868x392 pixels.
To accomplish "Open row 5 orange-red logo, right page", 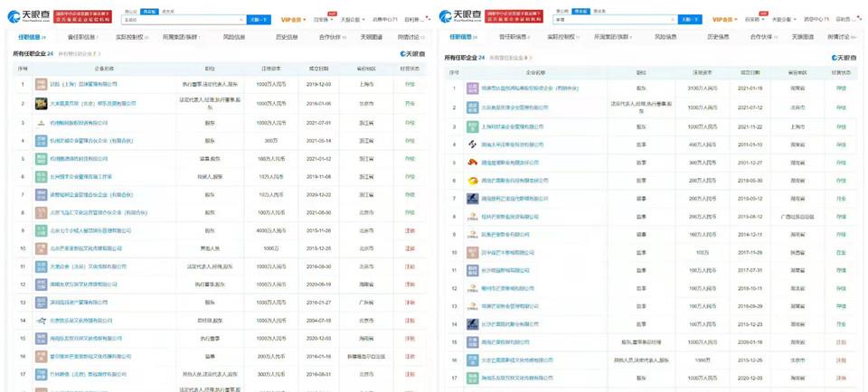I will [472, 163].
